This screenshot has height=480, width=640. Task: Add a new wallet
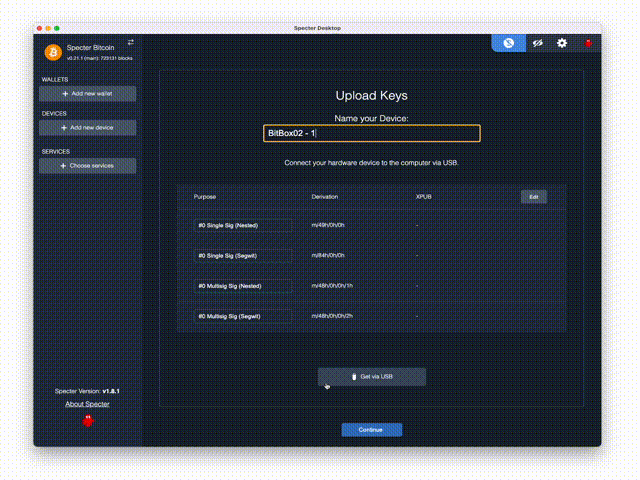click(x=88, y=93)
